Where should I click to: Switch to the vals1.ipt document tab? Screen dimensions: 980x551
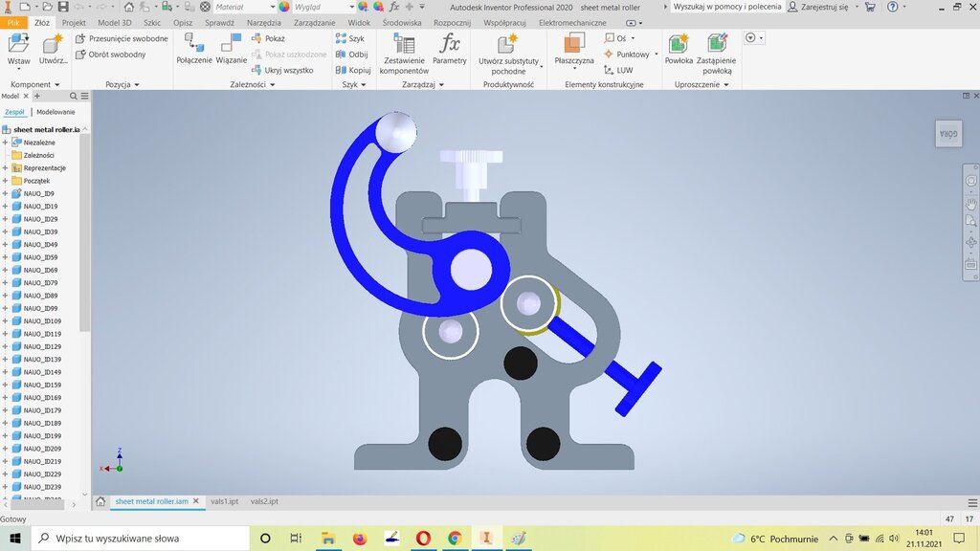point(224,501)
